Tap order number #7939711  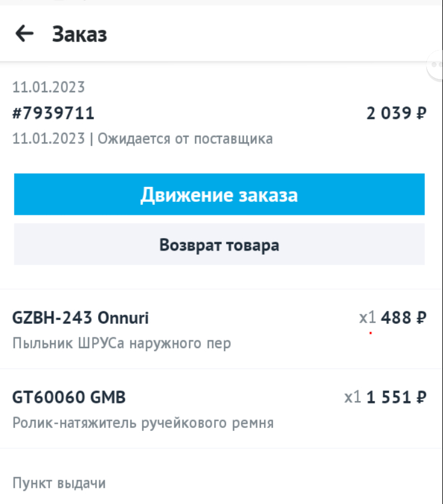point(54,113)
